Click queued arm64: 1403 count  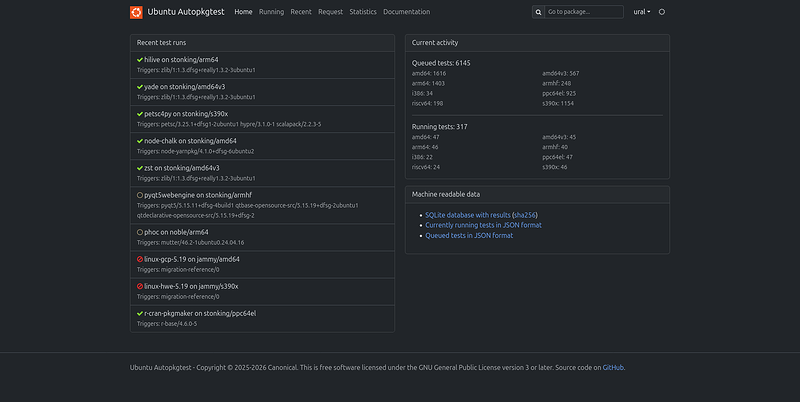pyautogui.click(x=429, y=83)
